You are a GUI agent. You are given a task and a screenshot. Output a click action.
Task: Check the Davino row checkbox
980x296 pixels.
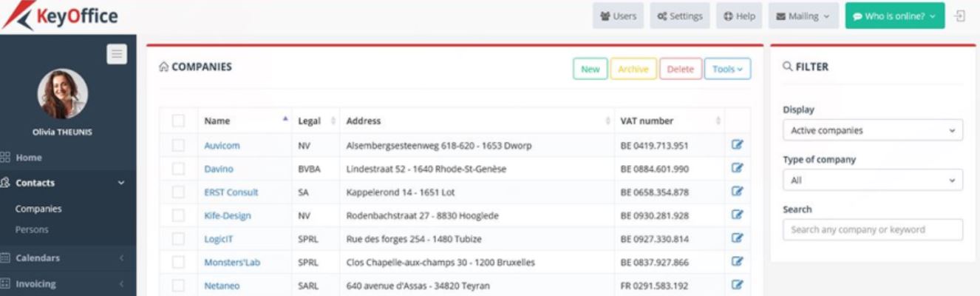pyautogui.click(x=178, y=169)
